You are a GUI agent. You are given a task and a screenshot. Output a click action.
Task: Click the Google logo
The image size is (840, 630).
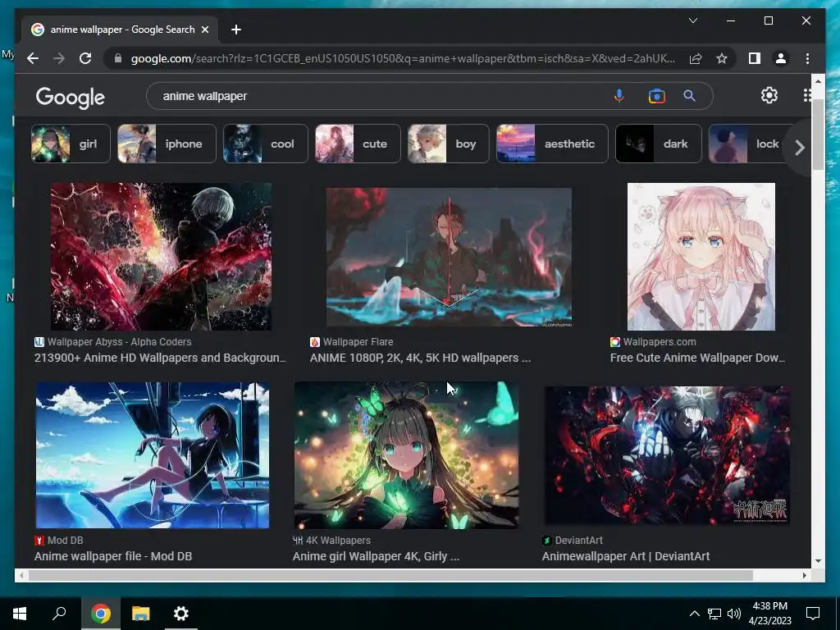tap(71, 98)
